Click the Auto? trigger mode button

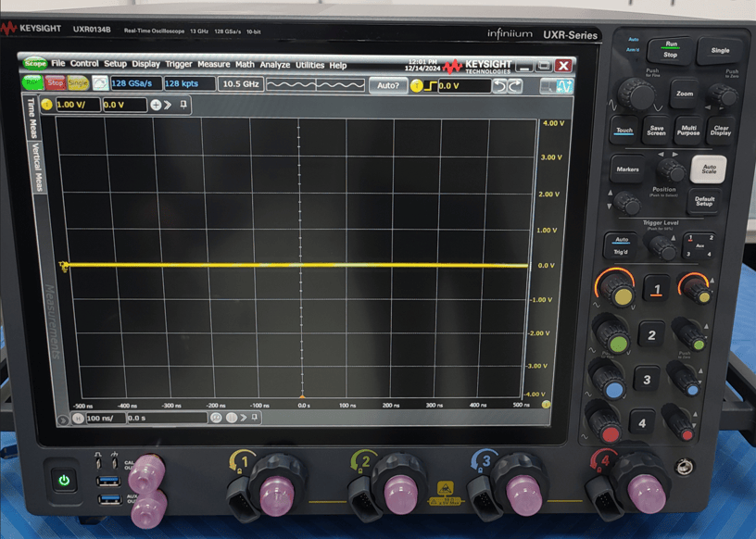(x=388, y=85)
